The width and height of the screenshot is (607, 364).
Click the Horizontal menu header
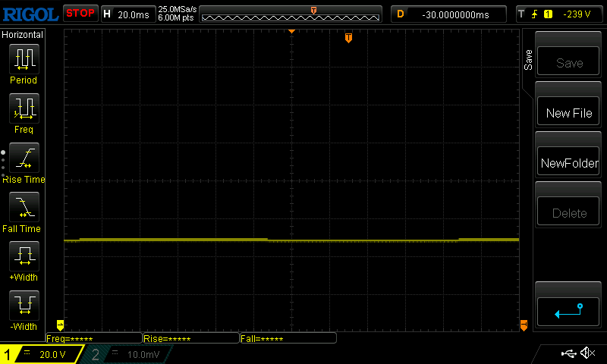pos(23,34)
